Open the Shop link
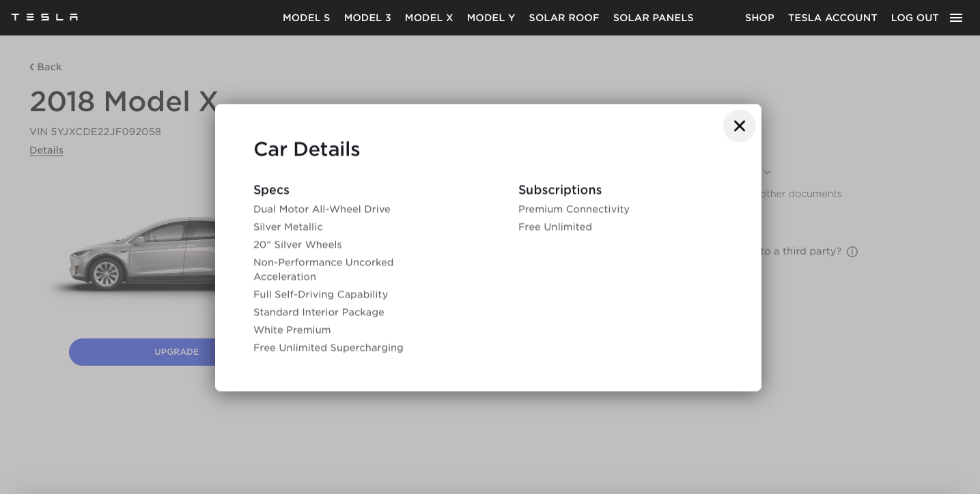Screen dimensions: 980x494 tap(759, 18)
